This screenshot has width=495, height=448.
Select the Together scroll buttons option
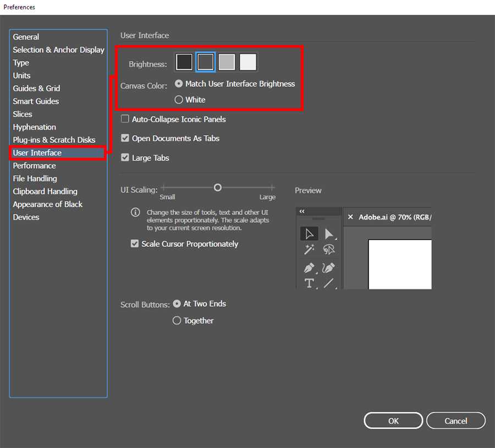(x=177, y=320)
